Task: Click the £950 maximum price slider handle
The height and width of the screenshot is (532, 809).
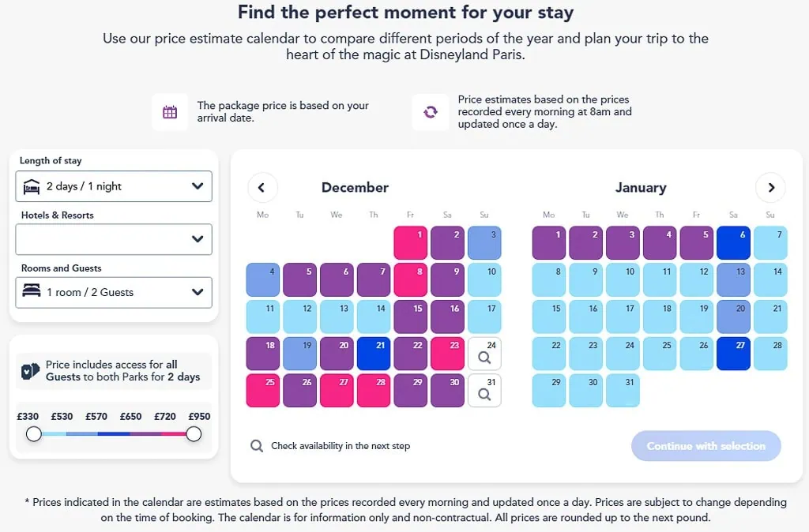Action: point(194,434)
